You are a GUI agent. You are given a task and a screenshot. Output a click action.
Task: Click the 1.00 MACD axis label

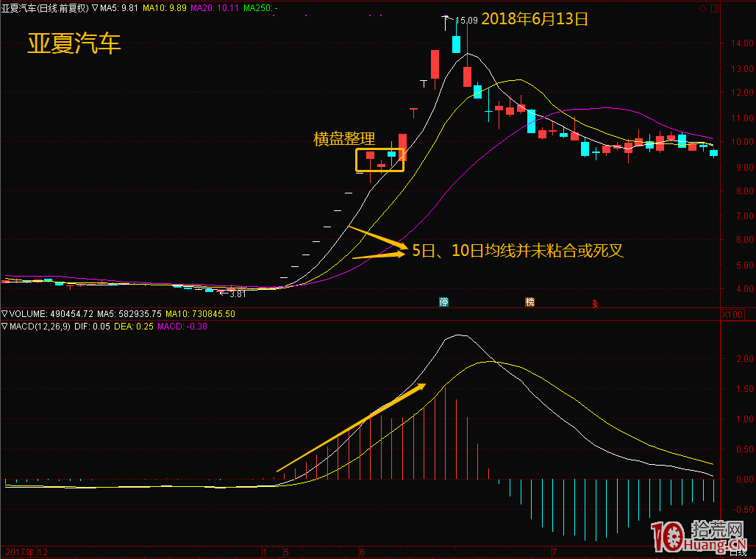745,419
